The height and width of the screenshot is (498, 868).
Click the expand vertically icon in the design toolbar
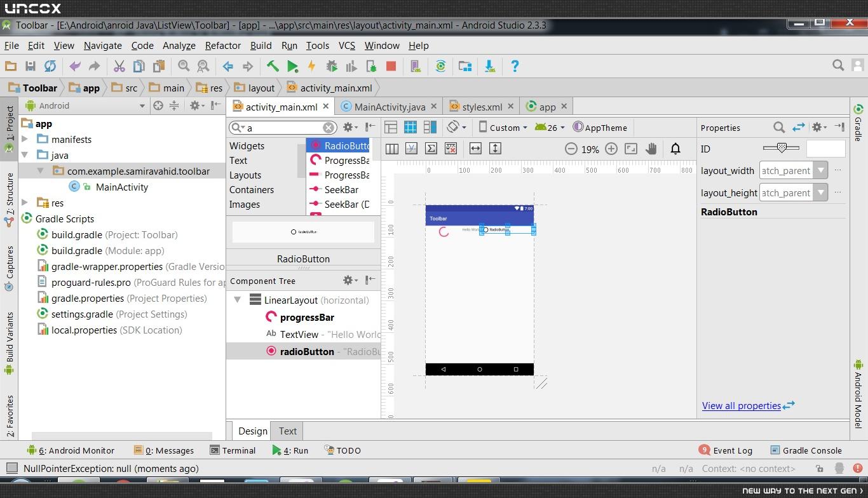(495, 149)
